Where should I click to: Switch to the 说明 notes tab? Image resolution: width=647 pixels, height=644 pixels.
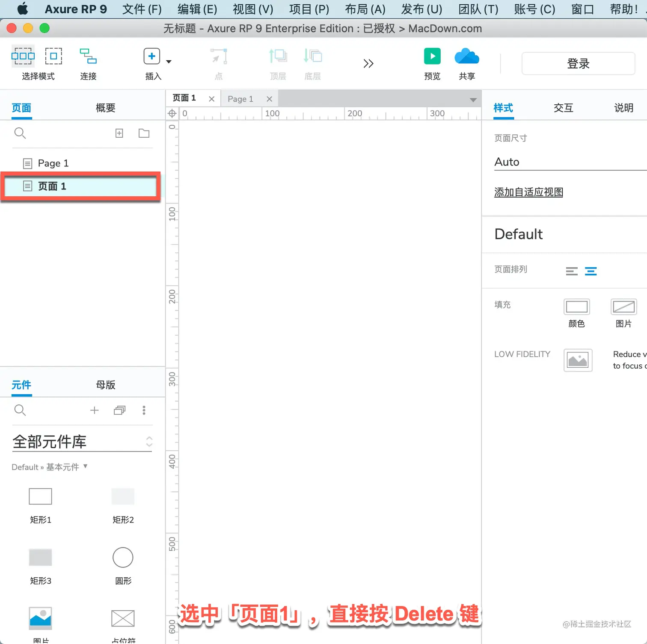coord(624,108)
